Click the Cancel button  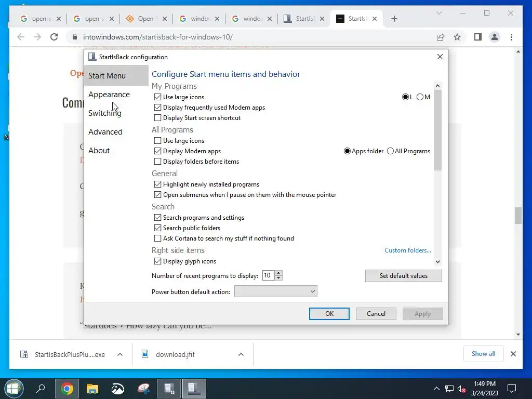point(376,314)
